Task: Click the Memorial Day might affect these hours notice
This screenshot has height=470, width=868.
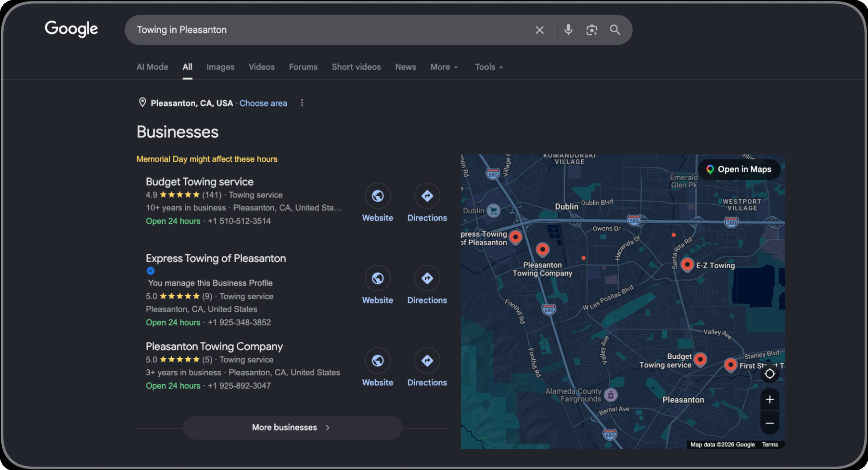Action: (x=207, y=159)
